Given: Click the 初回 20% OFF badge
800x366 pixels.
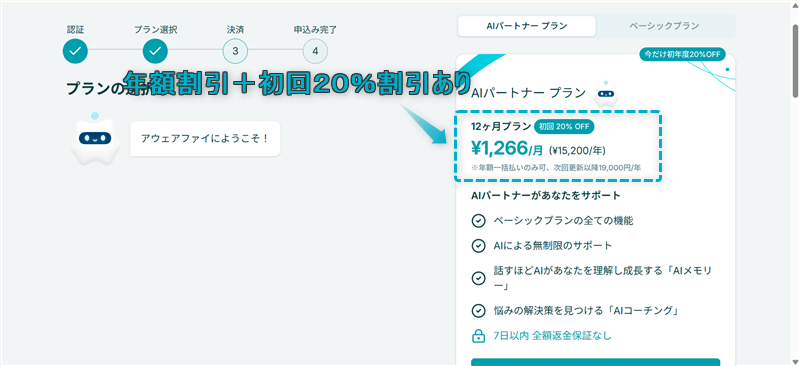Looking at the screenshot, I should pyautogui.click(x=564, y=127).
